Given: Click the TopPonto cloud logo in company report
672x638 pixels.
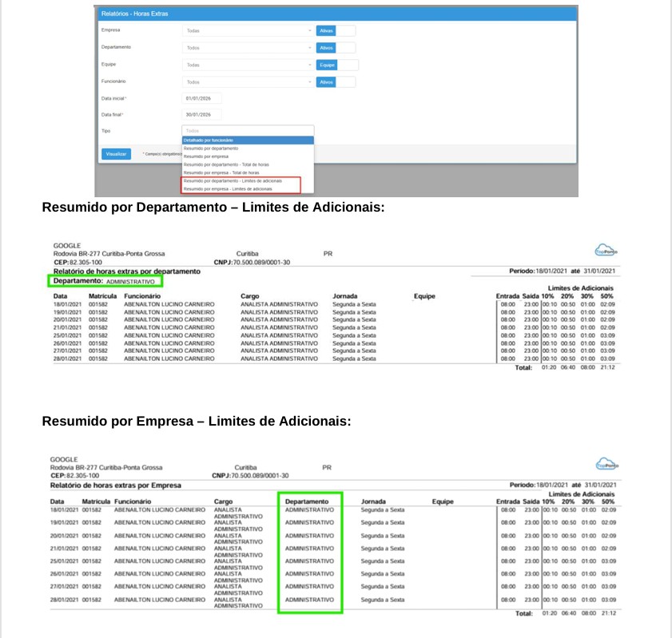Looking at the screenshot, I should [606, 466].
